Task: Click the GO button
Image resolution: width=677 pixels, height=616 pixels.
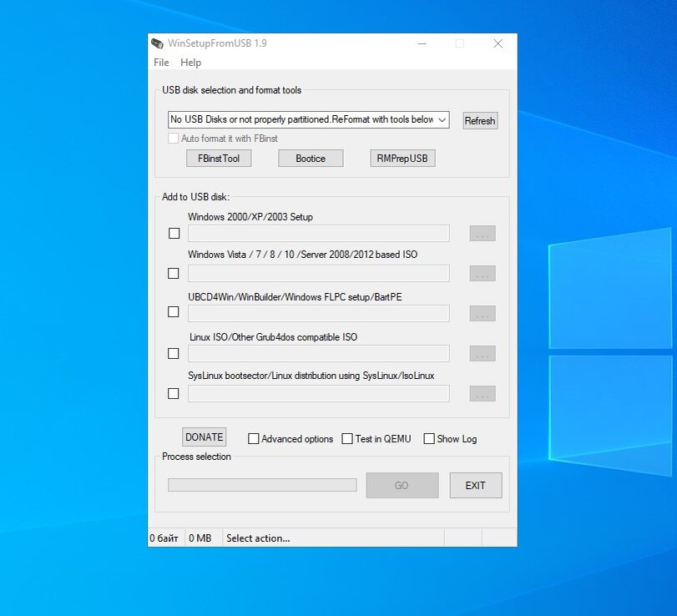Action: point(402,486)
